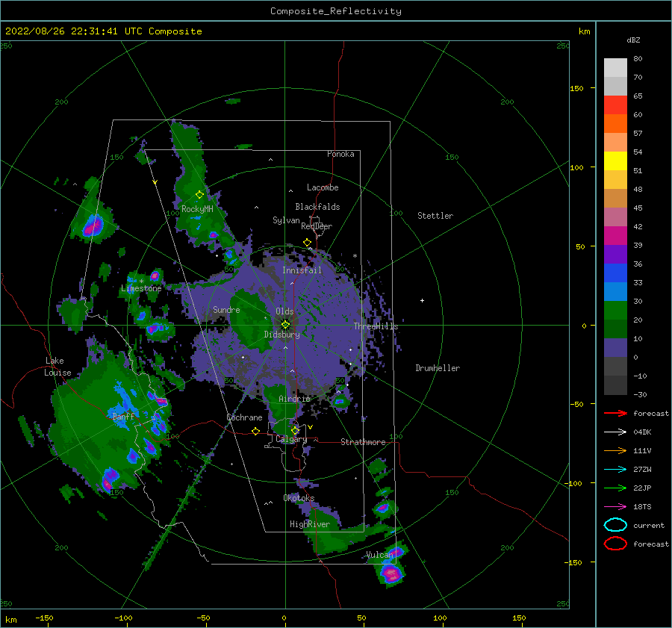Select the Lacombe label
This screenshot has height=628, width=672.
point(323,187)
